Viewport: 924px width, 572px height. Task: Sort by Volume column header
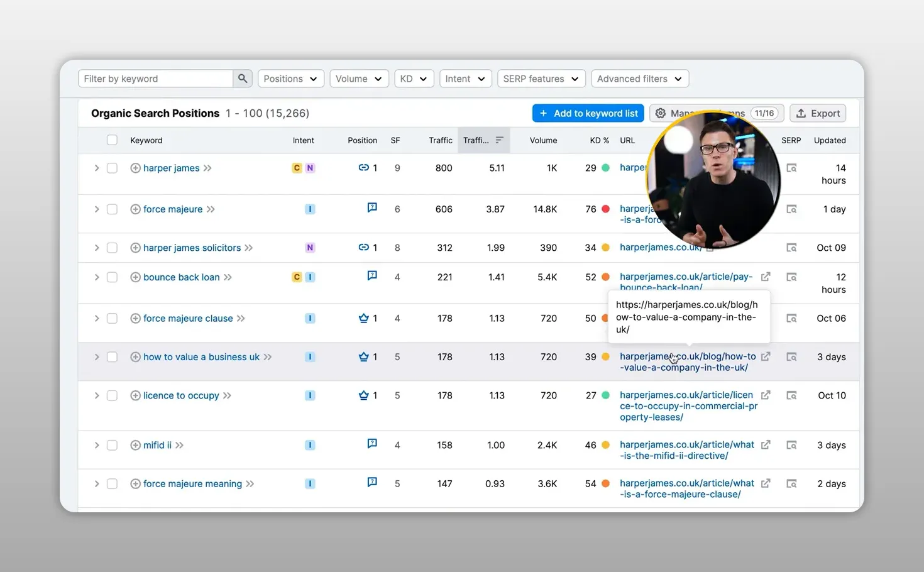tap(543, 140)
